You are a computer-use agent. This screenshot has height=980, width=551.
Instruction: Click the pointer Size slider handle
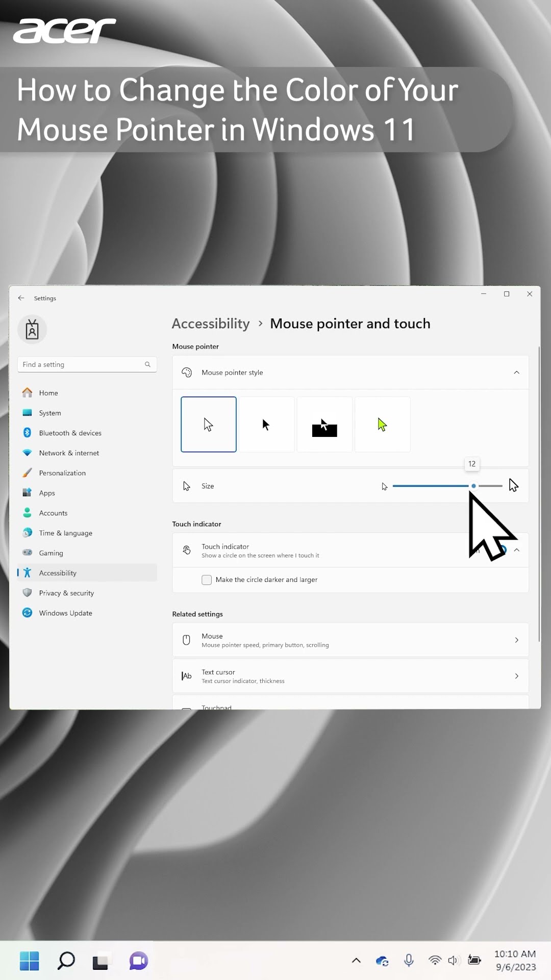coord(474,486)
